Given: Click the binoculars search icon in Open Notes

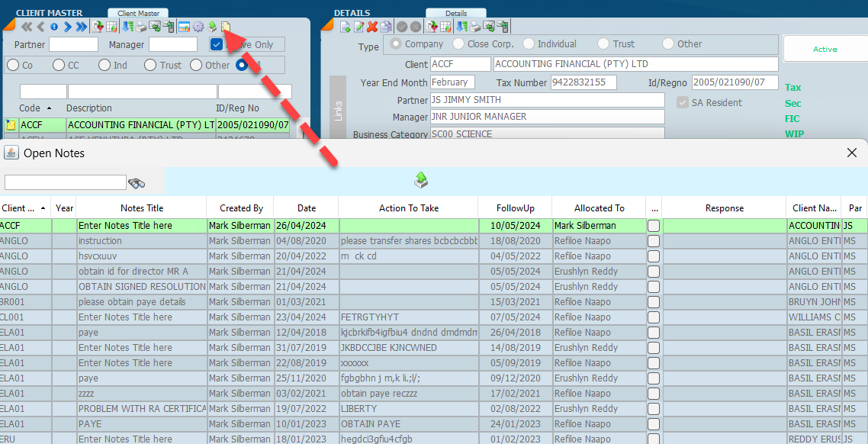Looking at the screenshot, I should pos(137,183).
